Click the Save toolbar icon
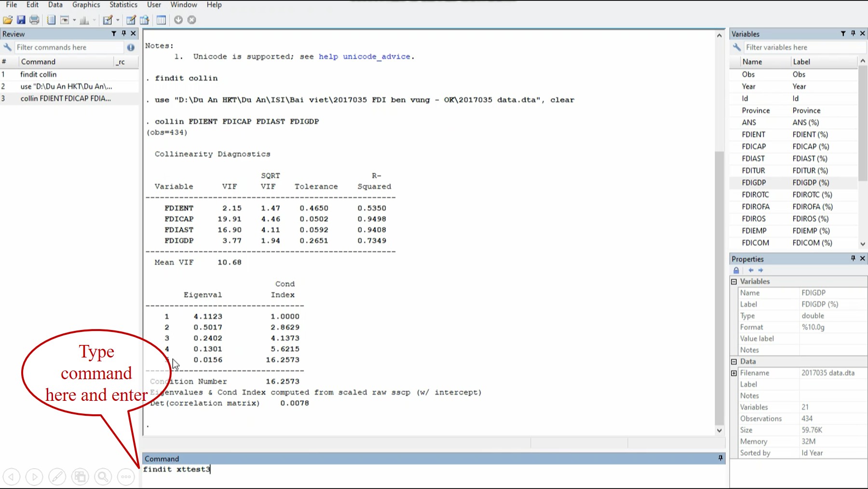This screenshot has height=489, width=868. pyautogui.click(x=21, y=20)
